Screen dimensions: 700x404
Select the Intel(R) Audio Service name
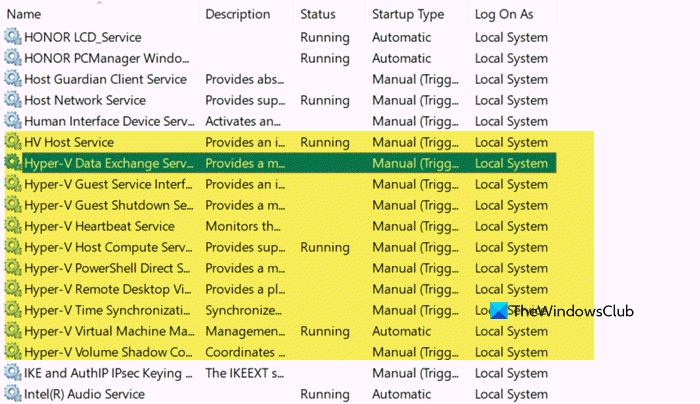pos(84,394)
